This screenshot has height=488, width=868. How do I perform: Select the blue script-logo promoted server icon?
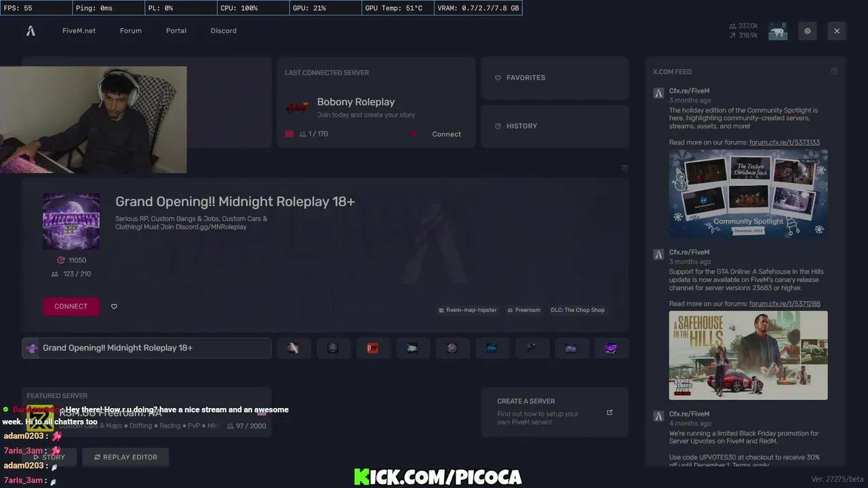click(492, 348)
